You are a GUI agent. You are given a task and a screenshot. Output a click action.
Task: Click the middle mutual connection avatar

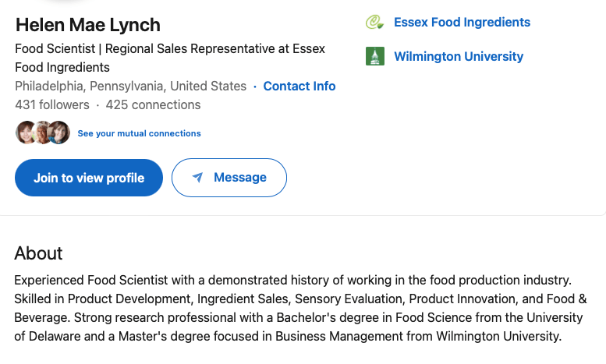42,133
